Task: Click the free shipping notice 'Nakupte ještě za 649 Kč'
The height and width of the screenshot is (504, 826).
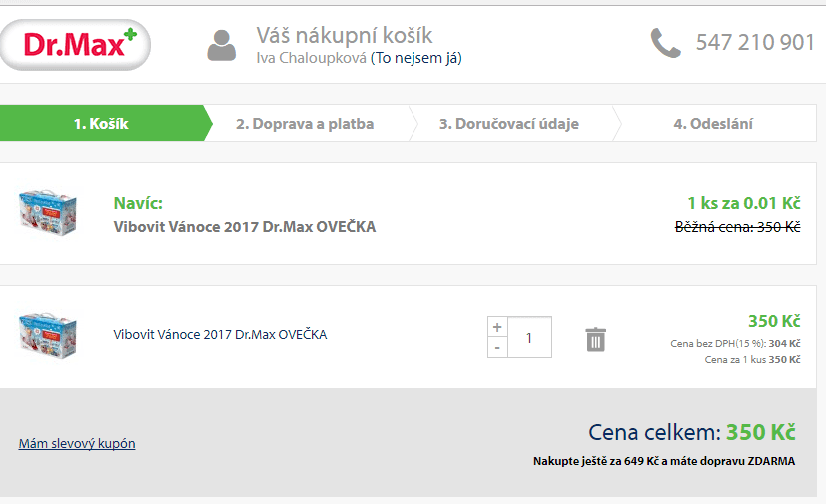Action: (x=664, y=461)
